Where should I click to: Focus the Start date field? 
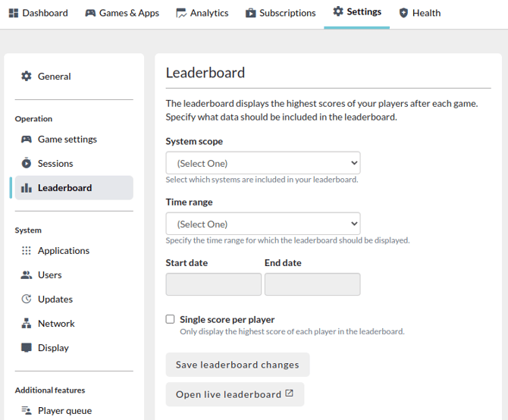(x=214, y=284)
